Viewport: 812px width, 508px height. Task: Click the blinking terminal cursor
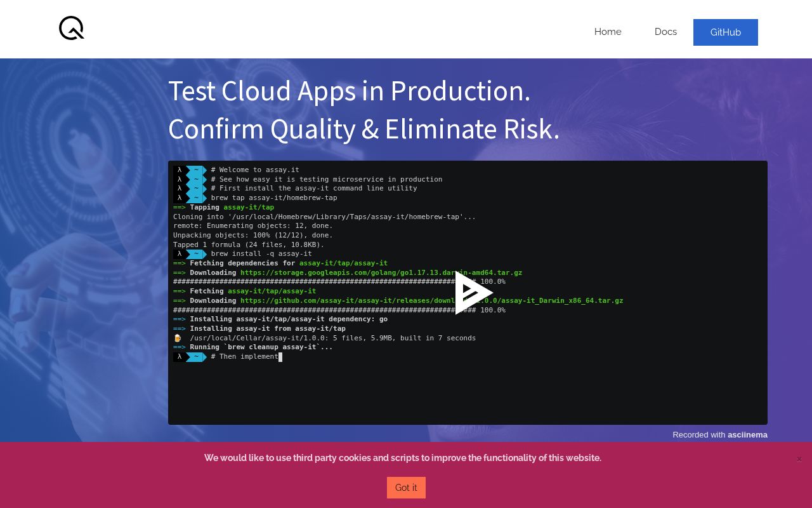[x=280, y=357]
